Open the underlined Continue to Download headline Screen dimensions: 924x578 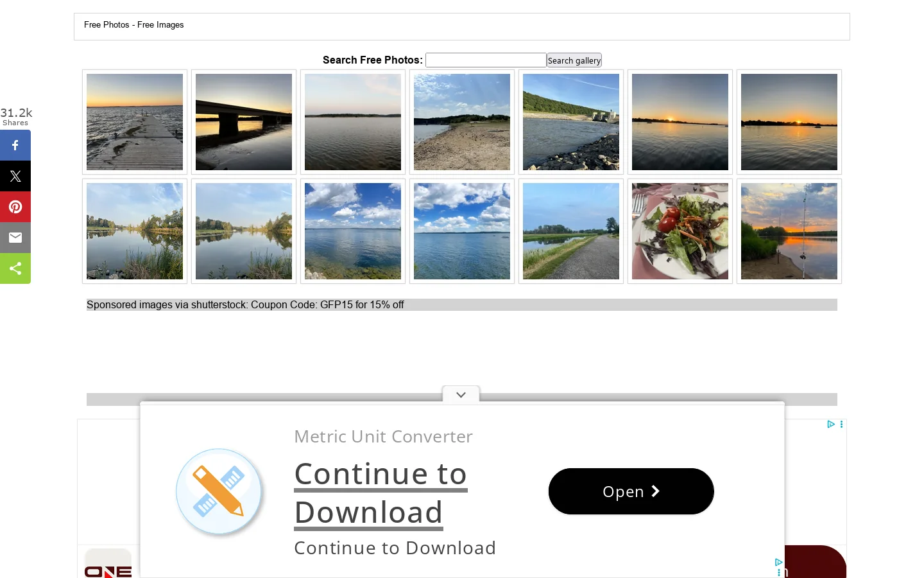point(381,493)
